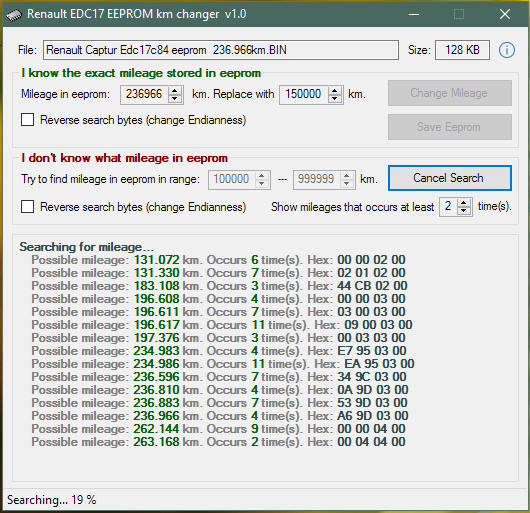Select the 236.966 km result row
Viewport: 530px width, 513px height.
tap(220, 416)
